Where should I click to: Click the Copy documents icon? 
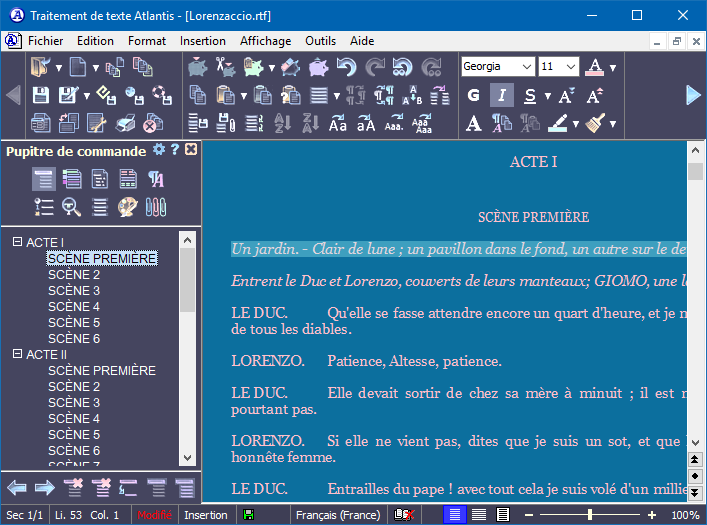point(197,95)
